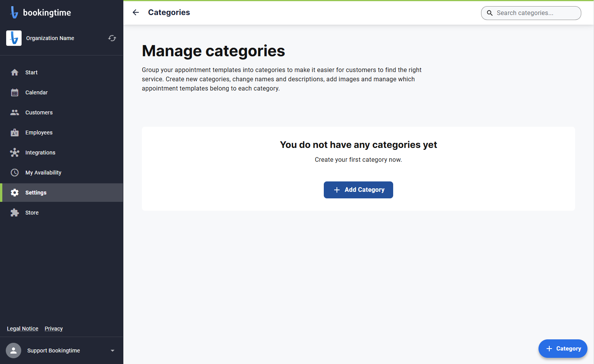Click the Add Category button
Screen dimensions: 594x364
(x=358, y=190)
